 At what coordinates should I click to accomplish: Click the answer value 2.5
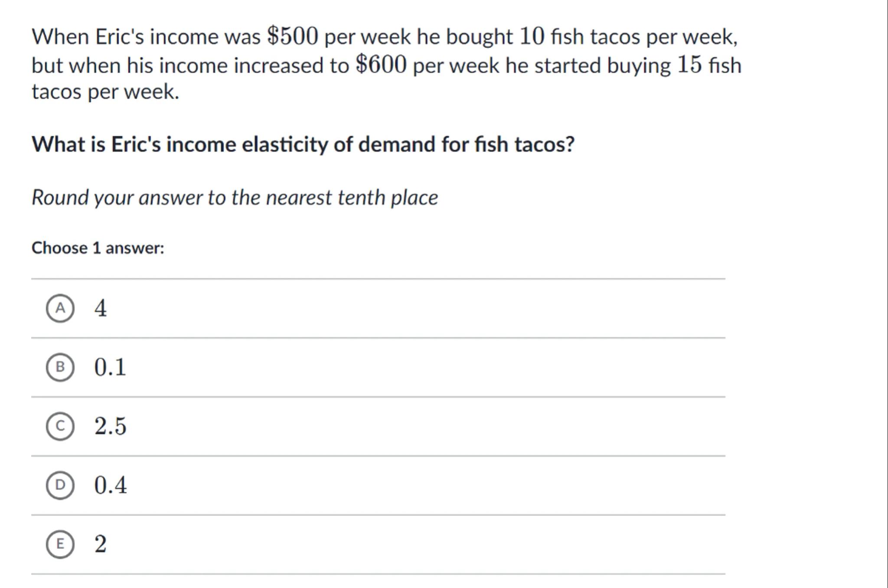[x=111, y=426]
